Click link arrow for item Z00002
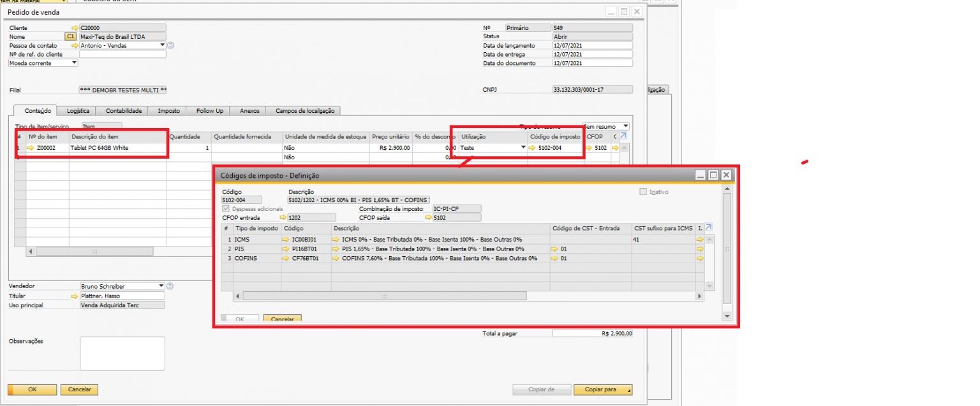980x406 pixels. coord(31,148)
